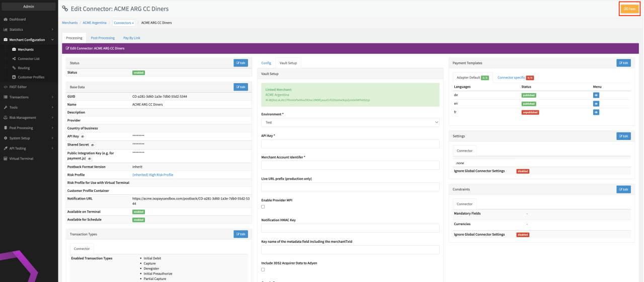Open the Connectors breadcrumb dropdown

pyautogui.click(x=124, y=23)
